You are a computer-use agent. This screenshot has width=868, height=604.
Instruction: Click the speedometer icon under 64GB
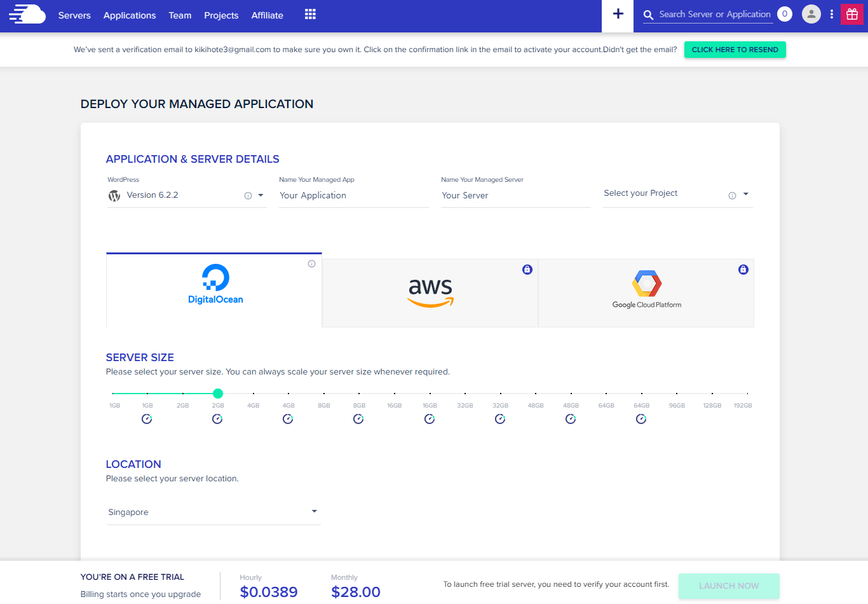pos(641,419)
